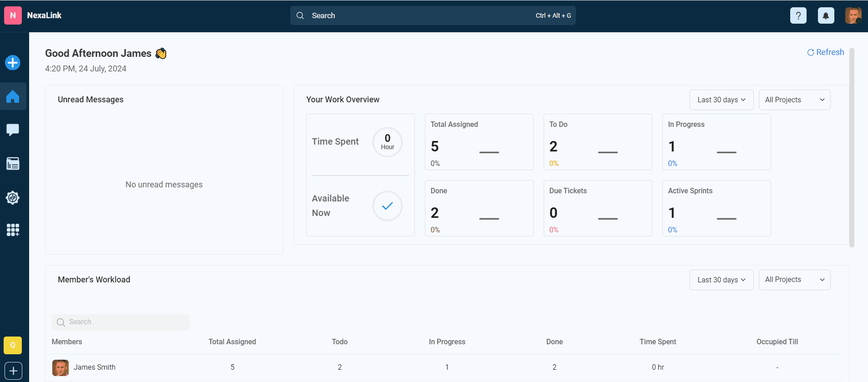Open the user profile avatar at top right

point(853,15)
